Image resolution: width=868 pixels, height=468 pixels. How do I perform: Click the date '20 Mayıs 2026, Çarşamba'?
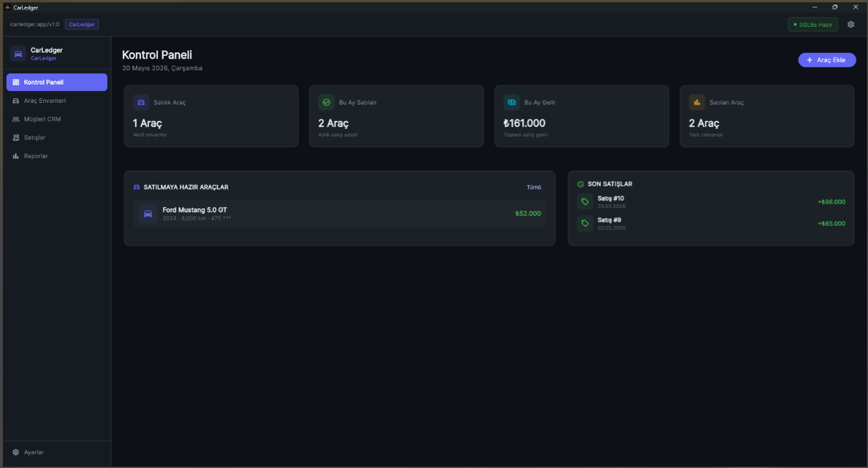click(x=162, y=69)
